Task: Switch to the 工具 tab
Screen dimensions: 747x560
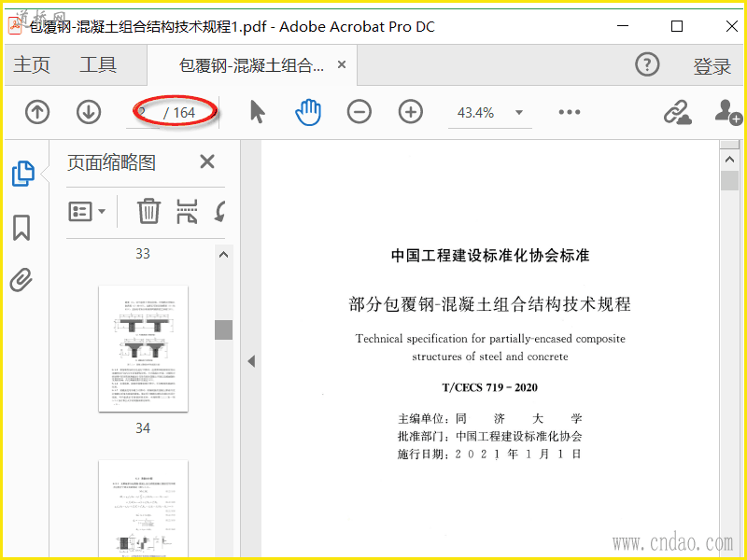Action: 98,64
